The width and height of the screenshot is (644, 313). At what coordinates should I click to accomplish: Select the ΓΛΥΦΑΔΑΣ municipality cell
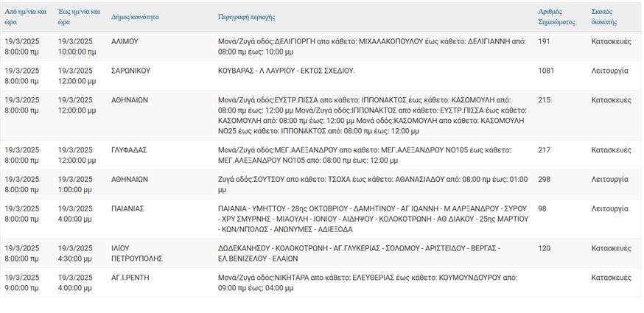coord(129,150)
